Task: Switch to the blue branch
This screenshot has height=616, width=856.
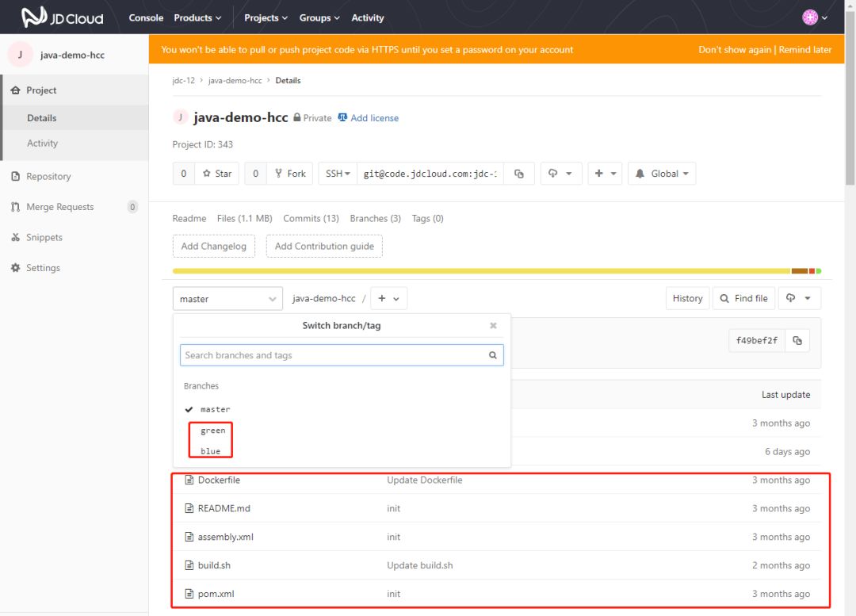Action: tap(210, 451)
